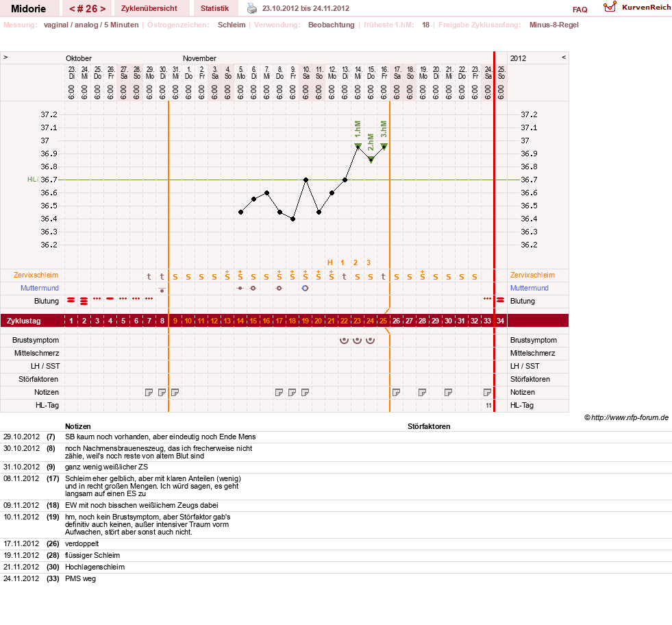This screenshot has width=672, height=625.
Task: Click date range '23.10.2012 bis 24.11.2012'
Action: tap(306, 8)
